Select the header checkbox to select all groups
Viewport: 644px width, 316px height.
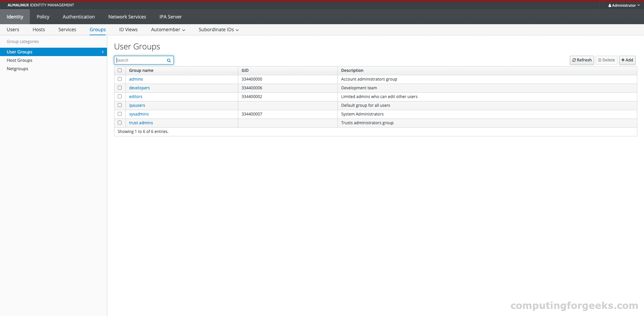(x=120, y=70)
